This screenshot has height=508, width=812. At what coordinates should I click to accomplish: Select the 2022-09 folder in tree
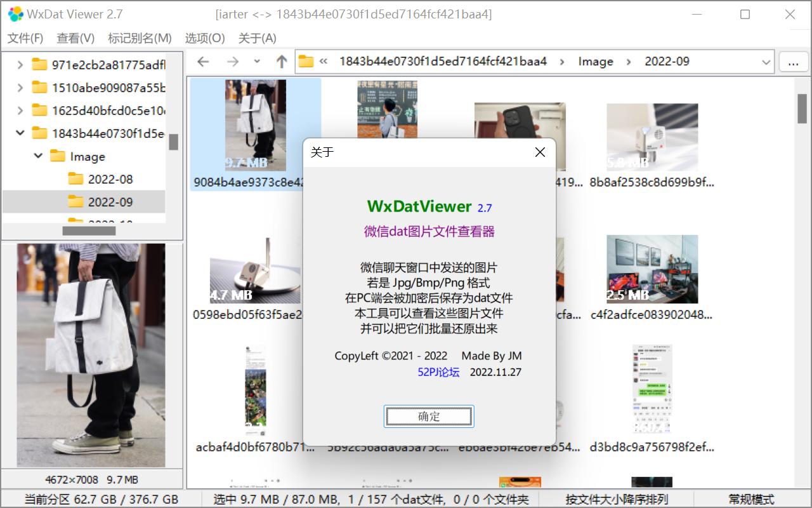110,202
